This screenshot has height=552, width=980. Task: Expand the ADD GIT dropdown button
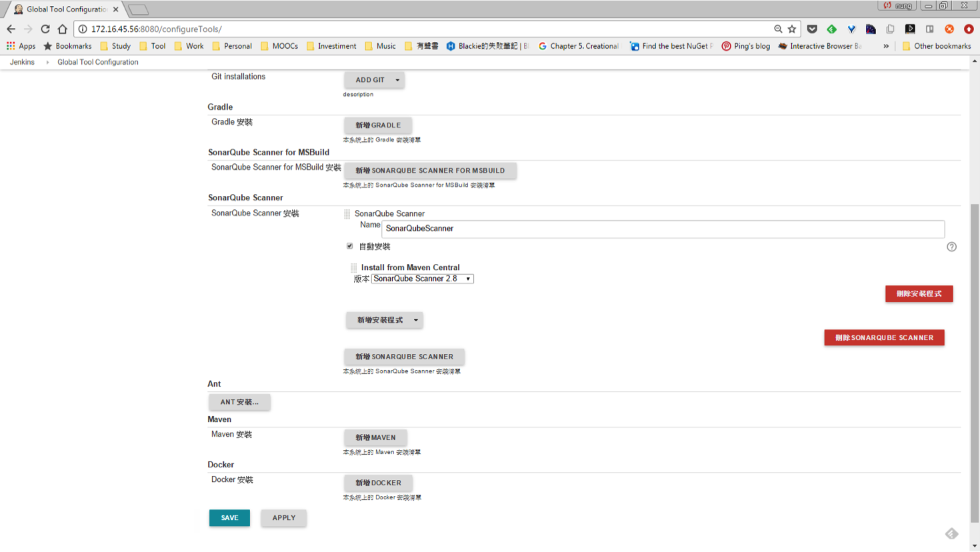point(397,80)
